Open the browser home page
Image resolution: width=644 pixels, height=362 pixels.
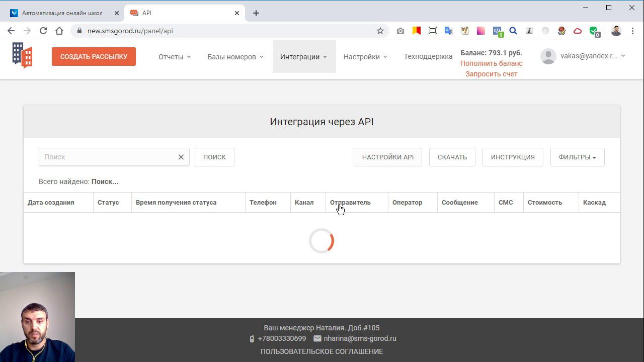(x=59, y=31)
